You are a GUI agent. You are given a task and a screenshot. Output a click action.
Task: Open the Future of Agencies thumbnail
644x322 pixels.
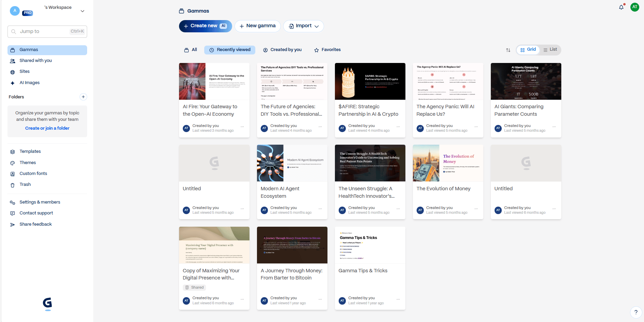point(292,81)
